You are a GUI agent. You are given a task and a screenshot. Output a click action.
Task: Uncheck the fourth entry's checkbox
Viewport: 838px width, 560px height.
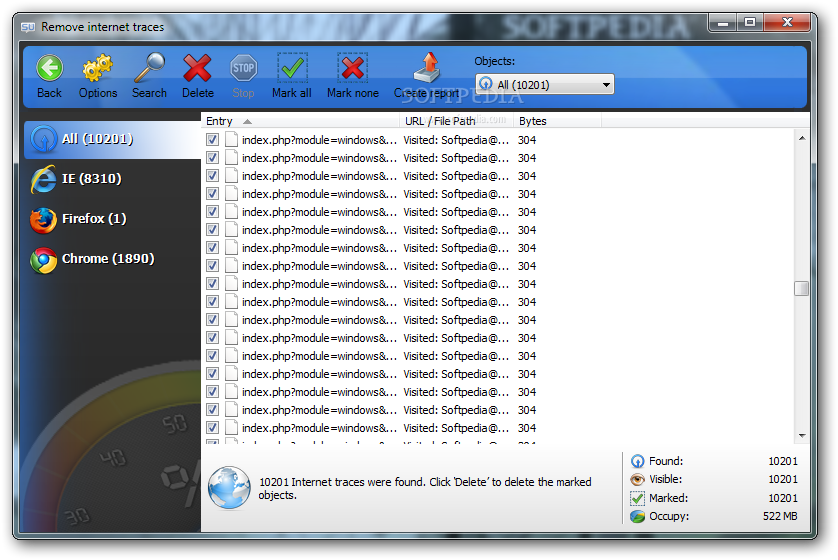(x=212, y=194)
